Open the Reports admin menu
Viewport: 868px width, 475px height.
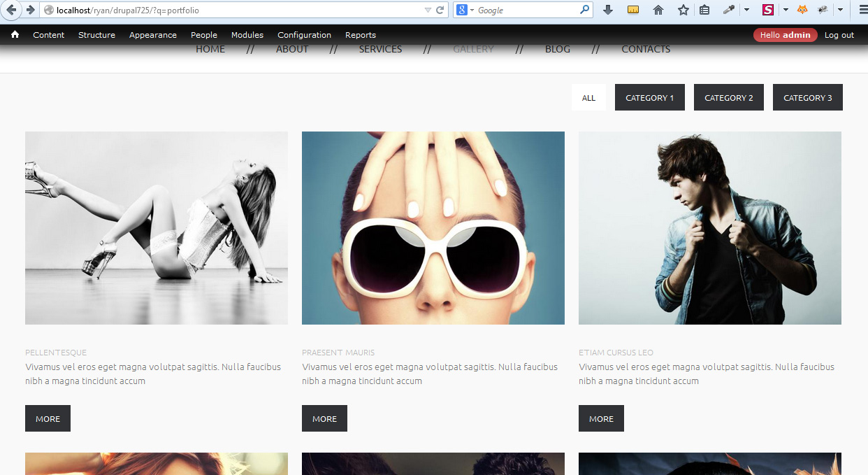click(361, 35)
